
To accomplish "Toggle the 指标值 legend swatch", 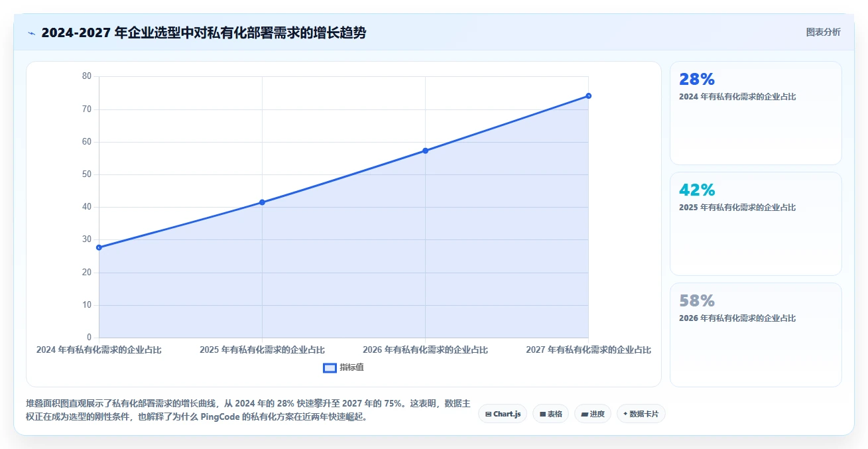I will pos(330,367).
